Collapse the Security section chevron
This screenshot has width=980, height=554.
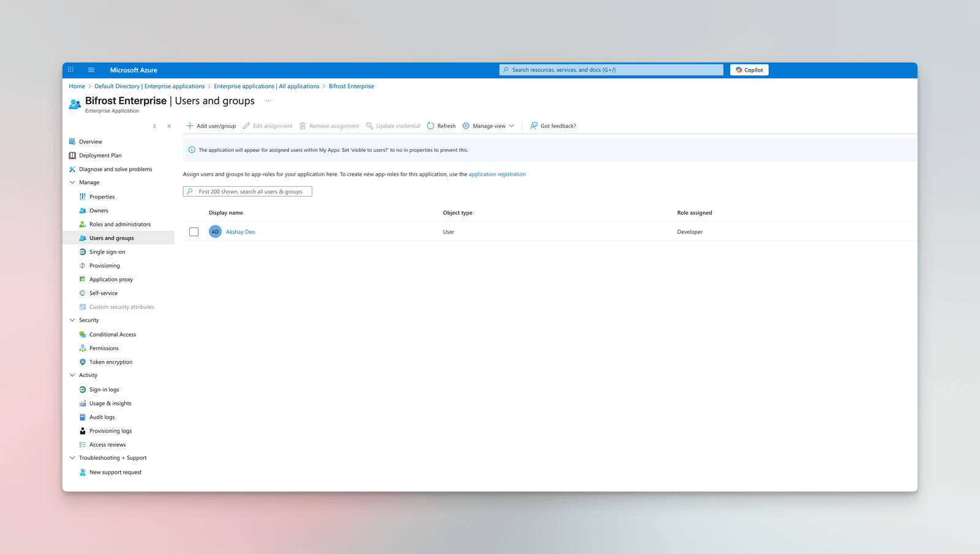pos(72,320)
